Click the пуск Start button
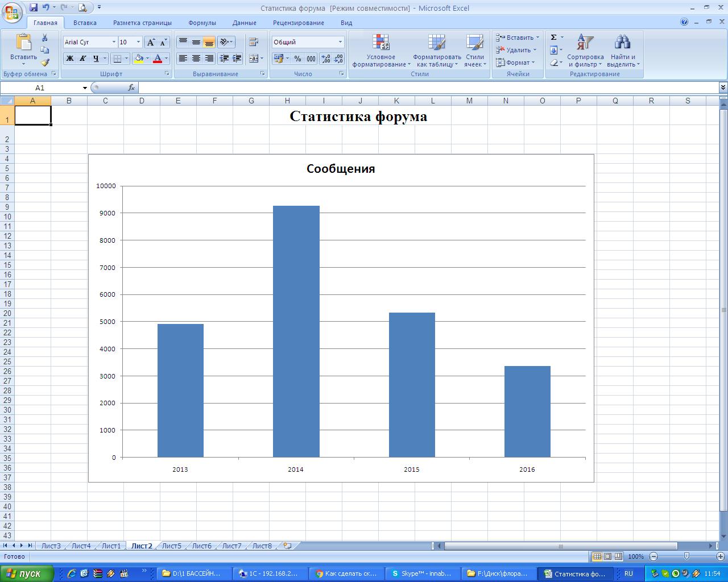The image size is (728, 582). point(27,573)
